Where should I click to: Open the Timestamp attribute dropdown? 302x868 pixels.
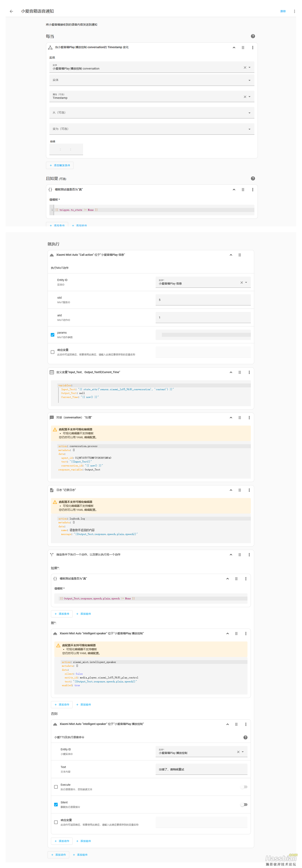point(249,97)
